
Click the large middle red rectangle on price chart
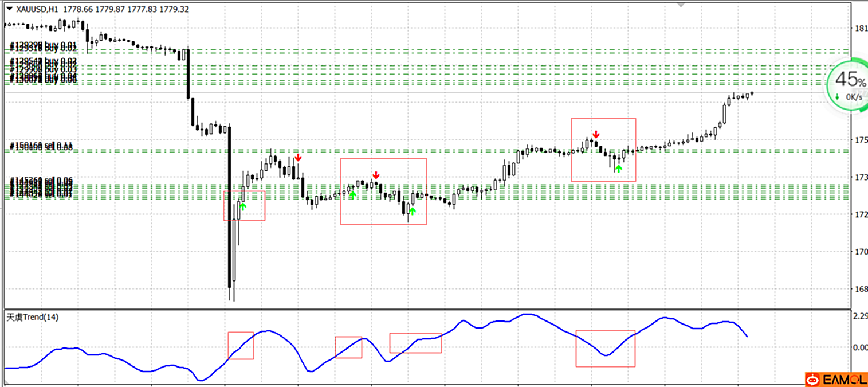click(x=383, y=191)
